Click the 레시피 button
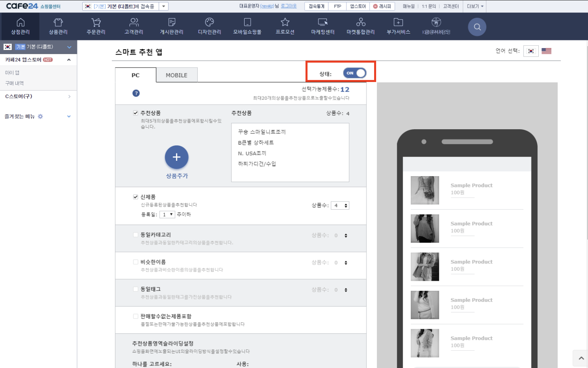Screen dimensions: 588x368 pyautogui.click(x=382, y=6)
